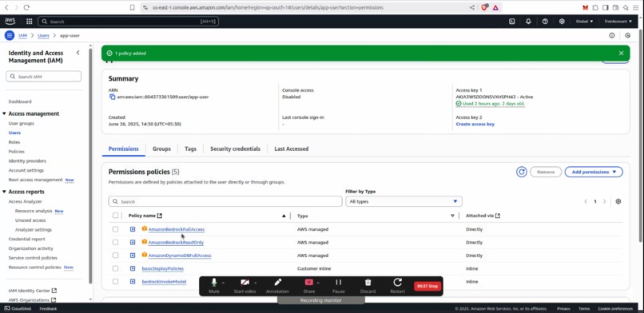
Task: Open policy table preferences gear
Action: coord(618,201)
